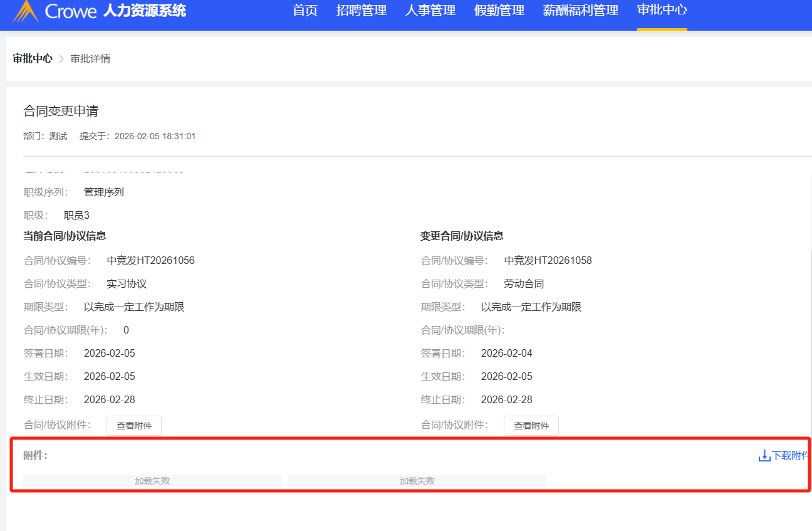Click the 附件: section label
The height and width of the screenshot is (531, 812).
coord(36,456)
